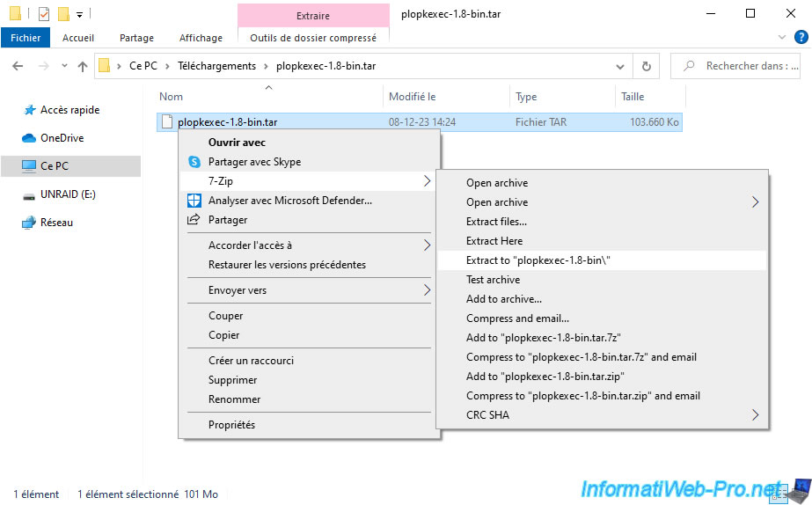Sort files by the Nom column header
Viewport: 812px width, 505px height.
(x=172, y=97)
